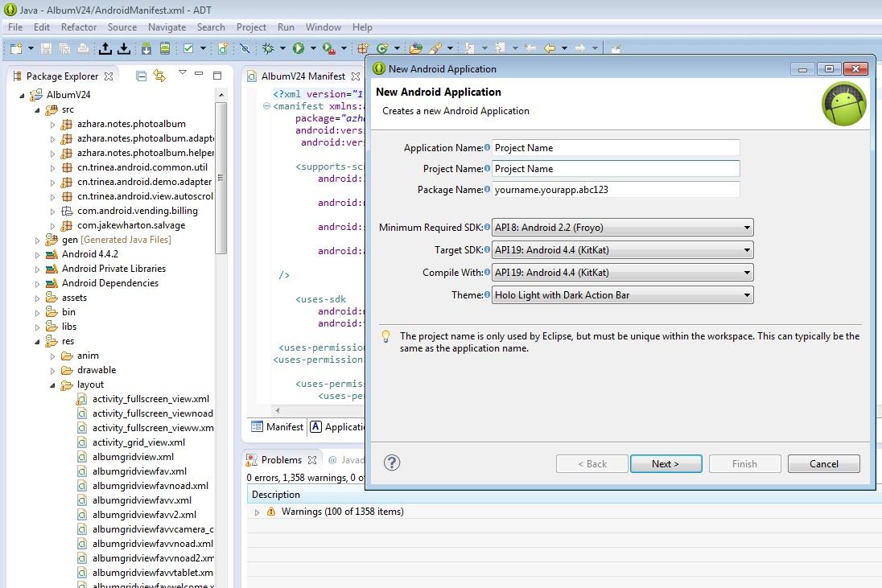
Task: Expand the Warnings group in Problems view
Action: click(257, 512)
